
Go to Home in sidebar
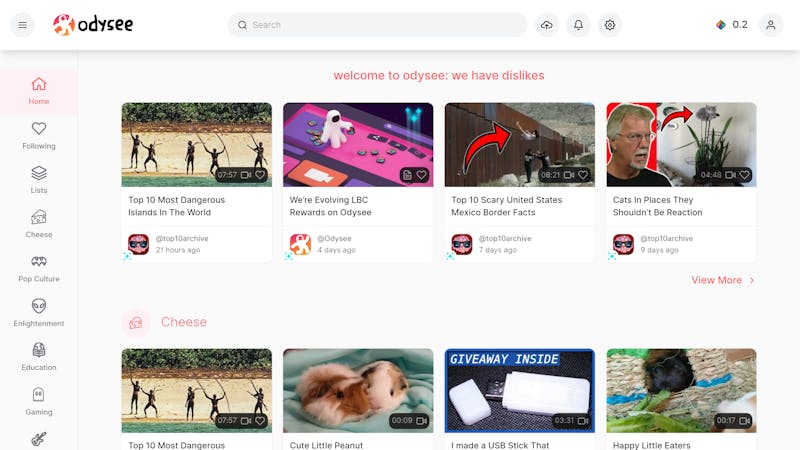(39, 91)
